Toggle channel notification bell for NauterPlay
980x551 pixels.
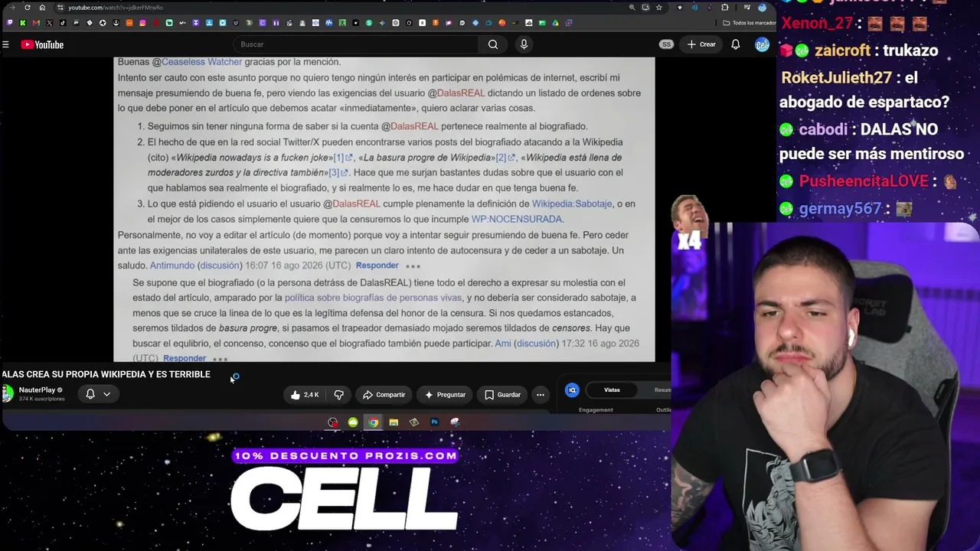(90, 394)
